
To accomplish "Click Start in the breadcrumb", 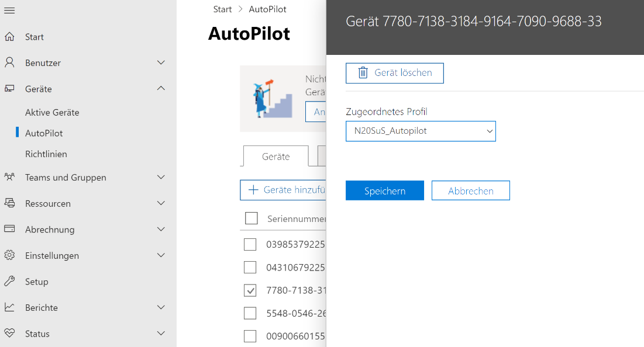I will [x=222, y=9].
